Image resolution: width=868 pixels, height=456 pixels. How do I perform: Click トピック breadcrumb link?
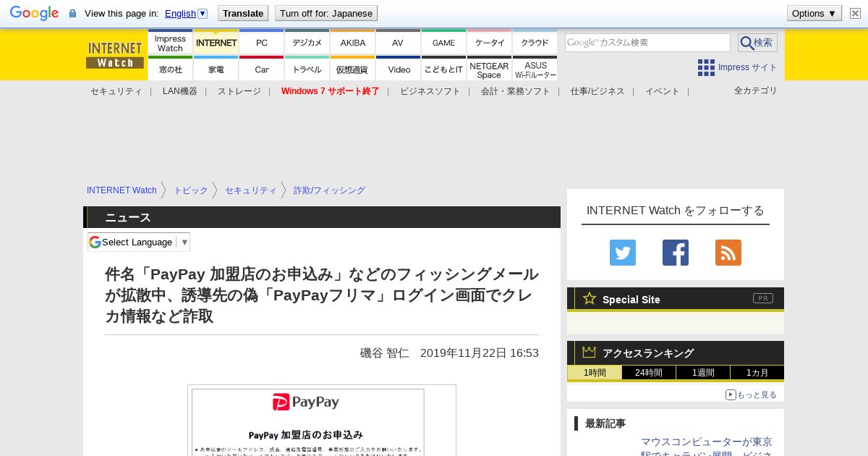pos(191,190)
